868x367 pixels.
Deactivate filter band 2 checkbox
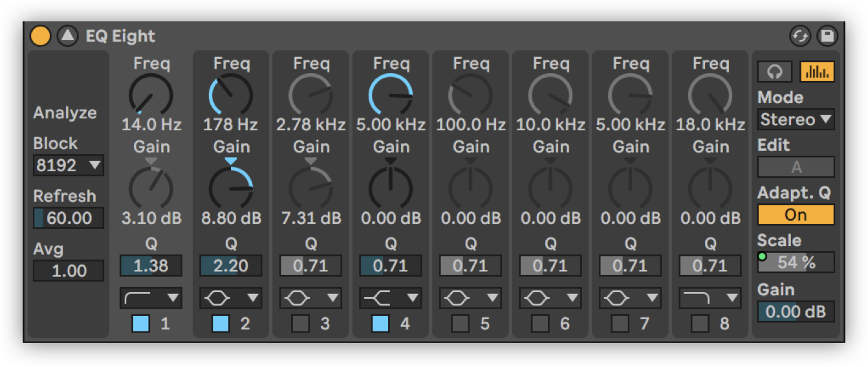221,323
